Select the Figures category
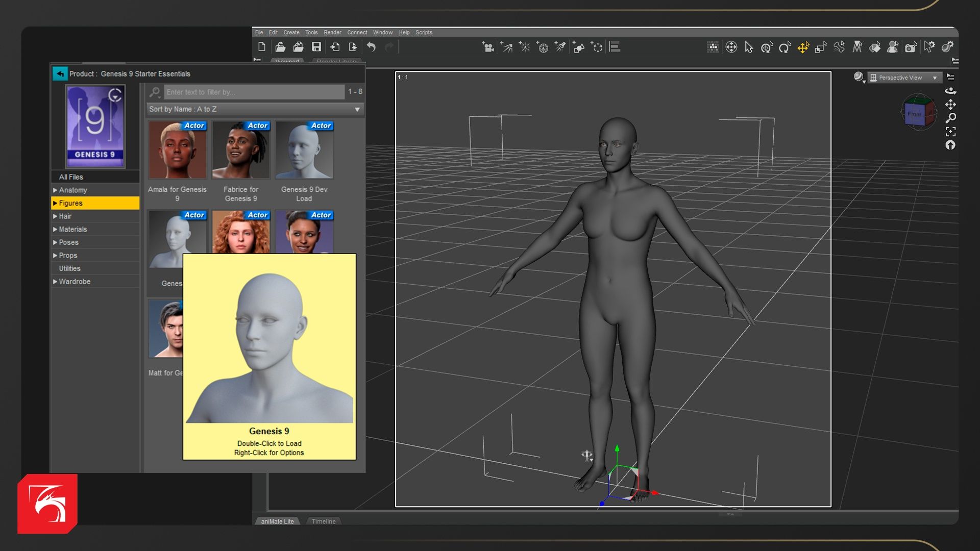The image size is (980, 551). (95, 203)
